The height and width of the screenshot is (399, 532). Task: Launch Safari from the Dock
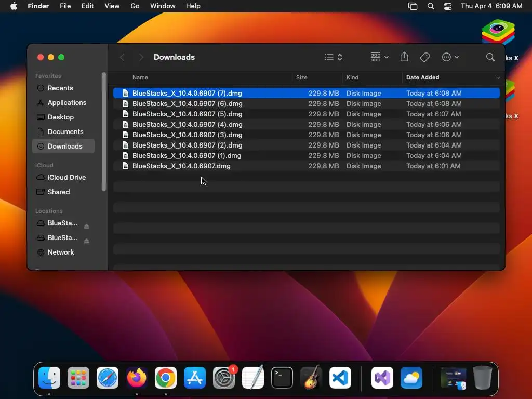click(108, 378)
